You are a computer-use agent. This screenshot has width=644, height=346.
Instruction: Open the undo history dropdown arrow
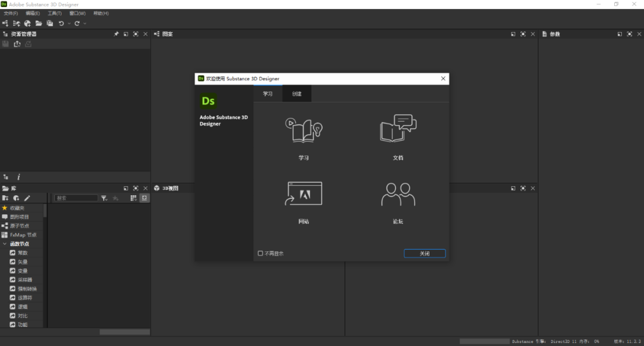[x=69, y=23]
